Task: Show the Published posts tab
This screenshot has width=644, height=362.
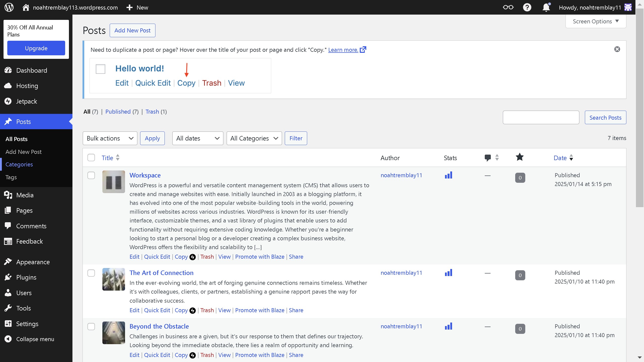Action: point(118,112)
